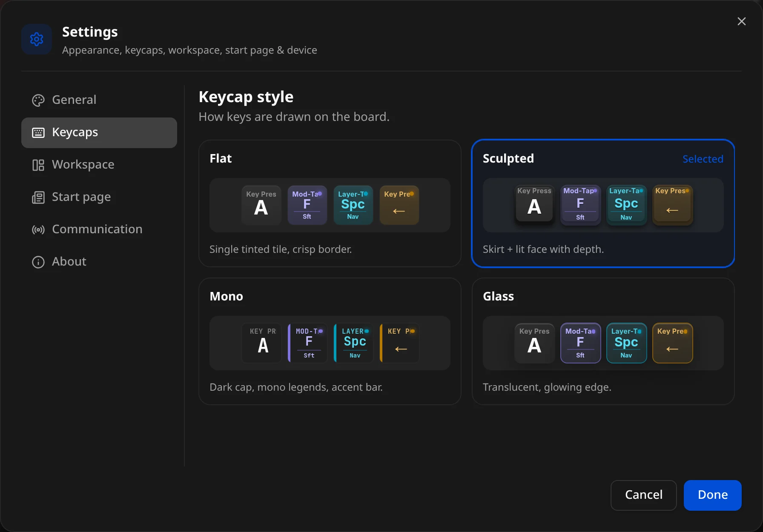763x532 pixels.
Task: Switch to the Workspace section
Action: point(99,165)
